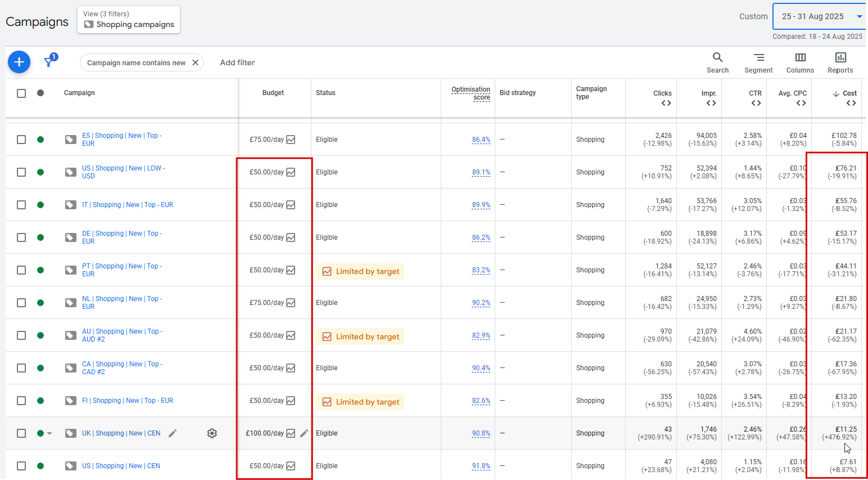Sort by the Optimisation score column header

471,93
